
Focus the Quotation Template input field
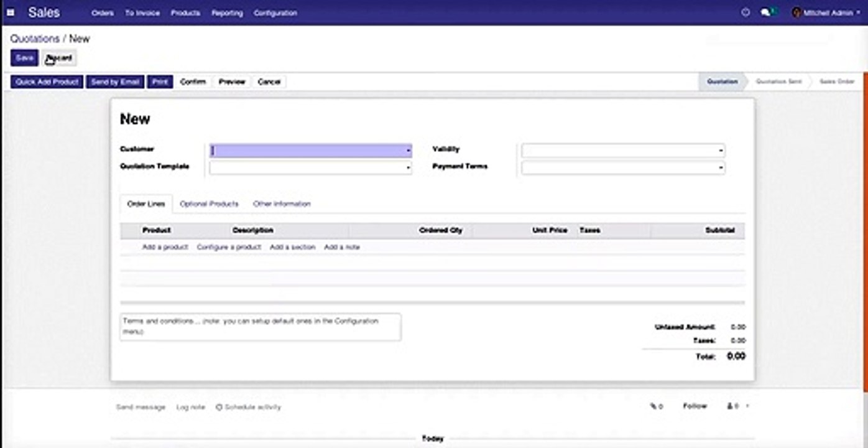[x=310, y=168]
